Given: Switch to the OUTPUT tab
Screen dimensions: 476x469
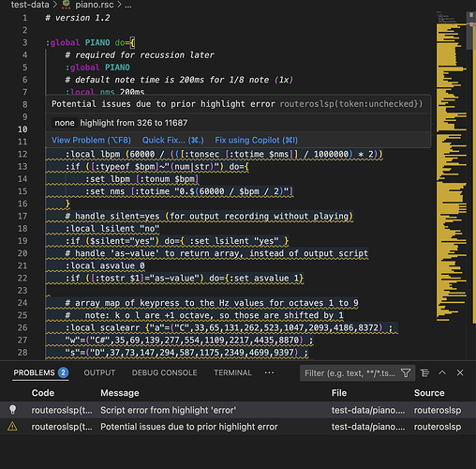Looking at the screenshot, I should coord(99,372).
